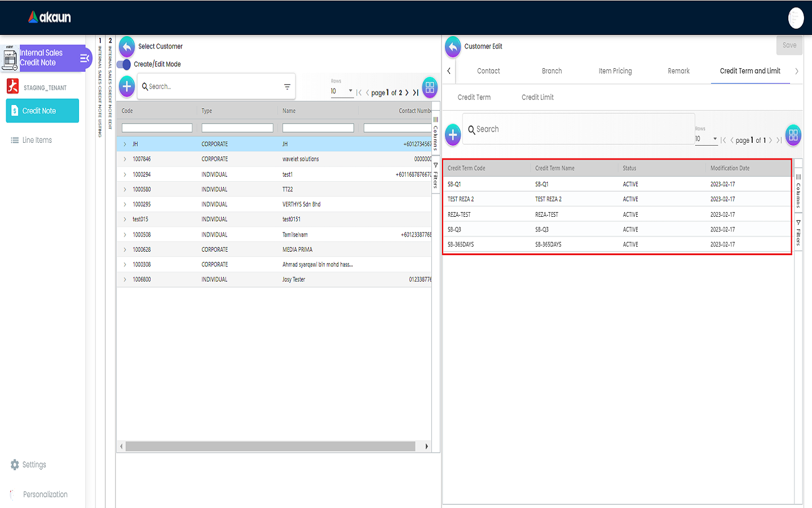This screenshot has height=508, width=812.
Task: Open the grid view icon above the credit term table
Action: click(793, 135)
